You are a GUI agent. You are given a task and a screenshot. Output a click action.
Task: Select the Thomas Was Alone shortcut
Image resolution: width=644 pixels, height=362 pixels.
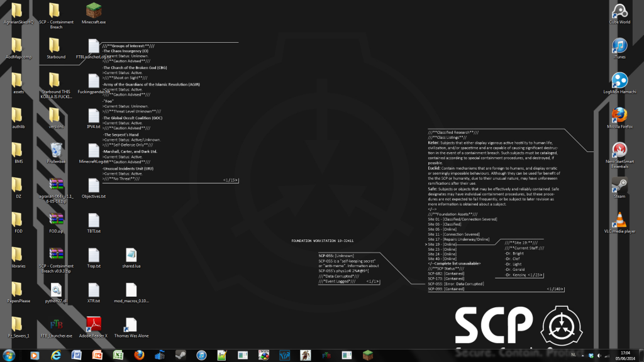131,325
